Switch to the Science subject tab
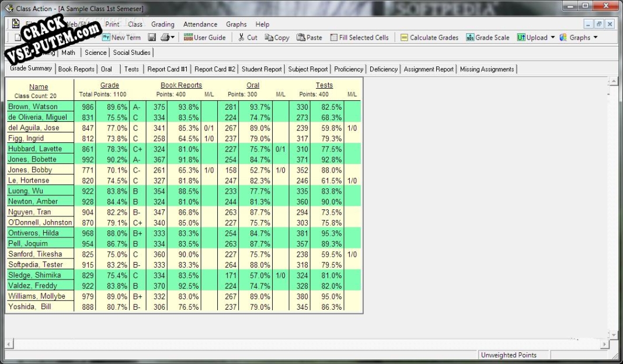The width and height of the screenshot is (623, 364). (x=95, y=52)
